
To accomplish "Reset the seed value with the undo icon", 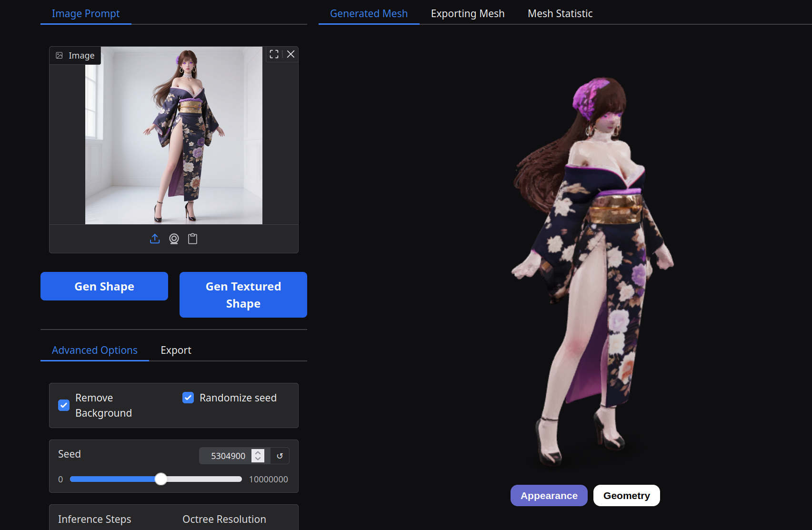I will click(x=280, y=456).
